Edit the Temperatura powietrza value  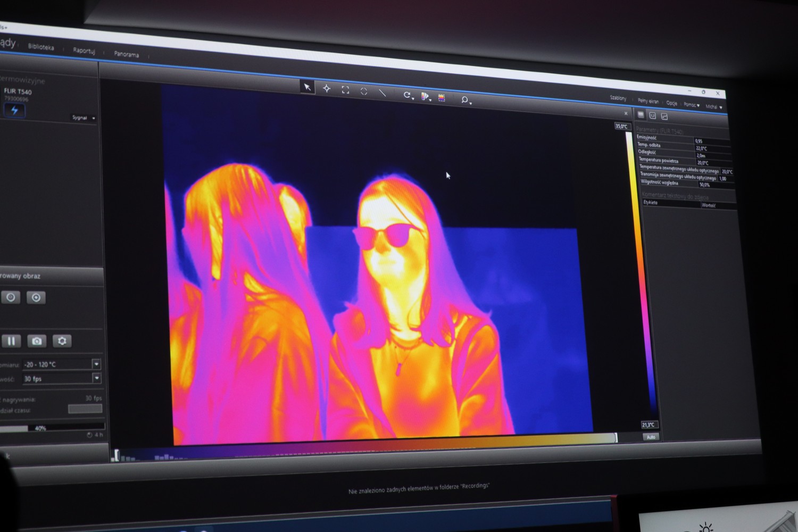click(714, 163)
